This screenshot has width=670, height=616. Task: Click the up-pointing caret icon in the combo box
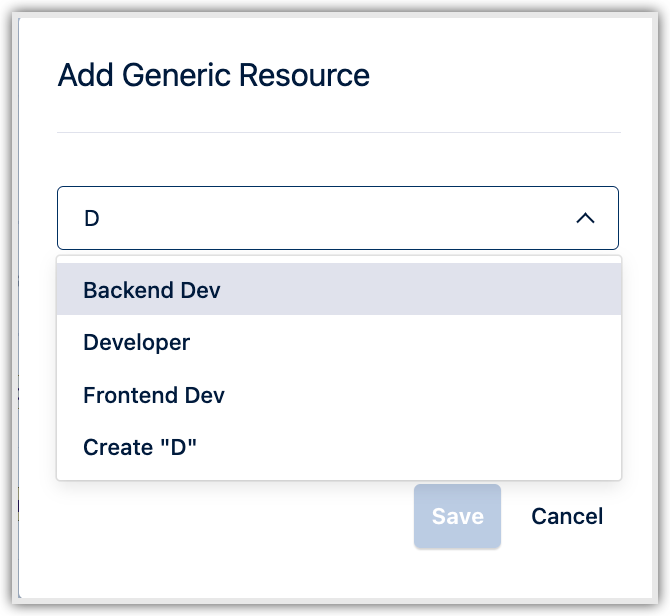pyautogui.click(x=586, y=218)
